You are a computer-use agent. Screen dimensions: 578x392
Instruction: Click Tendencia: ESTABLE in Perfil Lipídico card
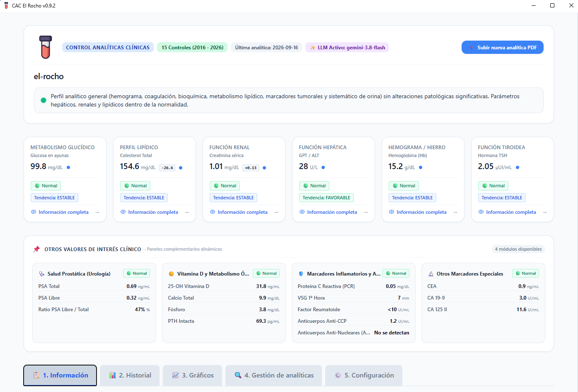(x=144, y=198)
